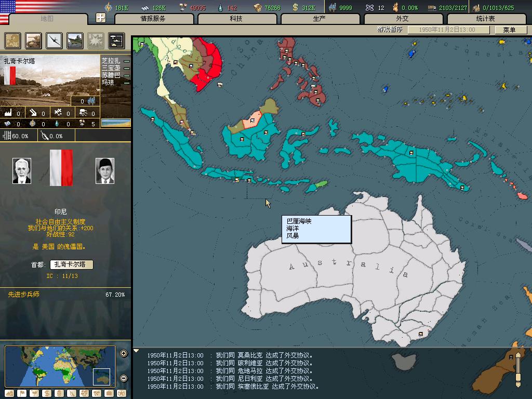The image size is (532, 399).
Task: Open the 科技 technology tab
Action: (x=236, y=19)
